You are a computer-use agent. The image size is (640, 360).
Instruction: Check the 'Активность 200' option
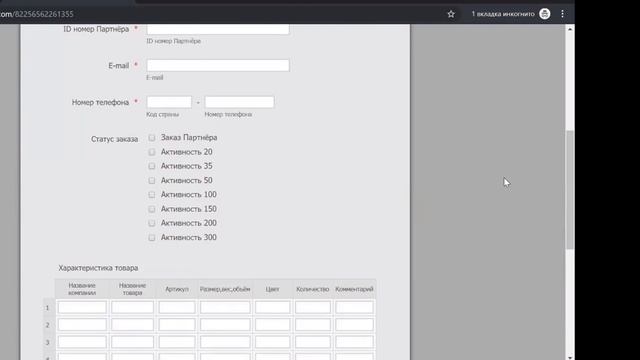(x=152, y=223)
